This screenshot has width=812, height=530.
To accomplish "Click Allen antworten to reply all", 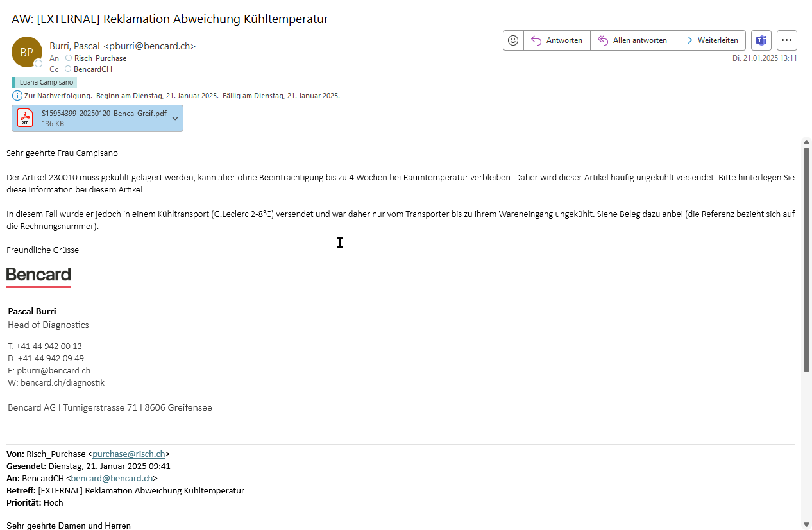I will [632, 40].
